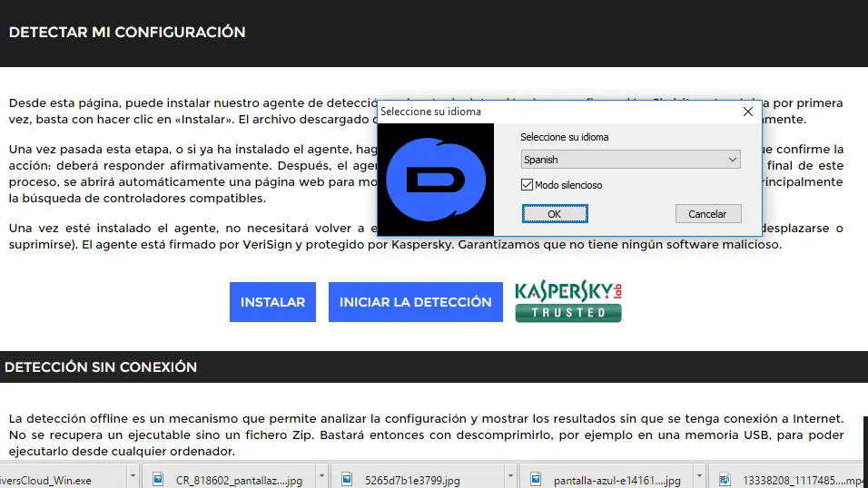The image size is (868, 488).
Task: Click image icon of 5265d7b1e3799.jpg download
Action: [347, 479]
